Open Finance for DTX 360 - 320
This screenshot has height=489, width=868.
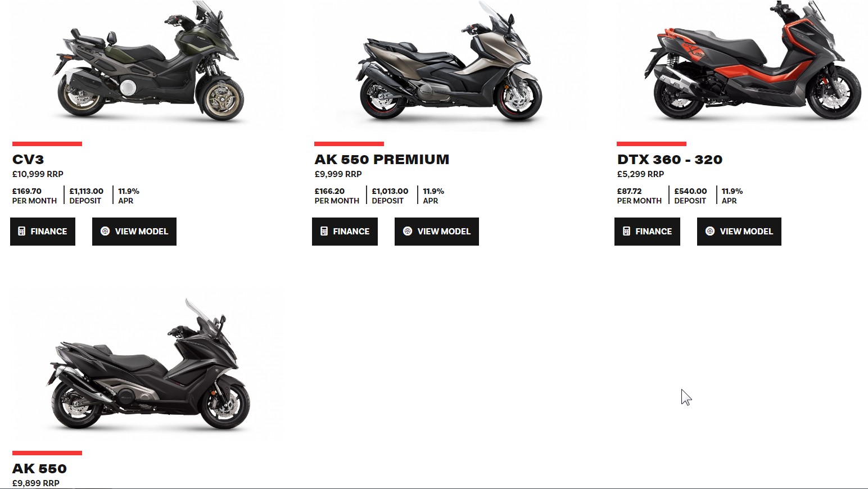point(647,232)
